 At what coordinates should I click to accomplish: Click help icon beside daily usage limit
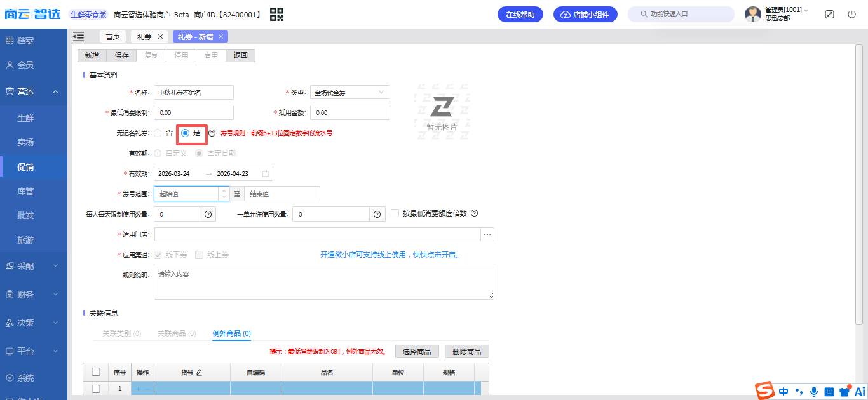pyautogui.click(x=208, y=215)
